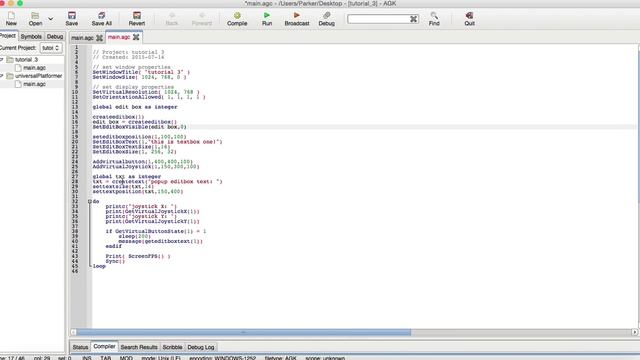Click the horizontal scrollbar thumb in editor
This screenshot has height=360, width=640.
click(244, 332)
